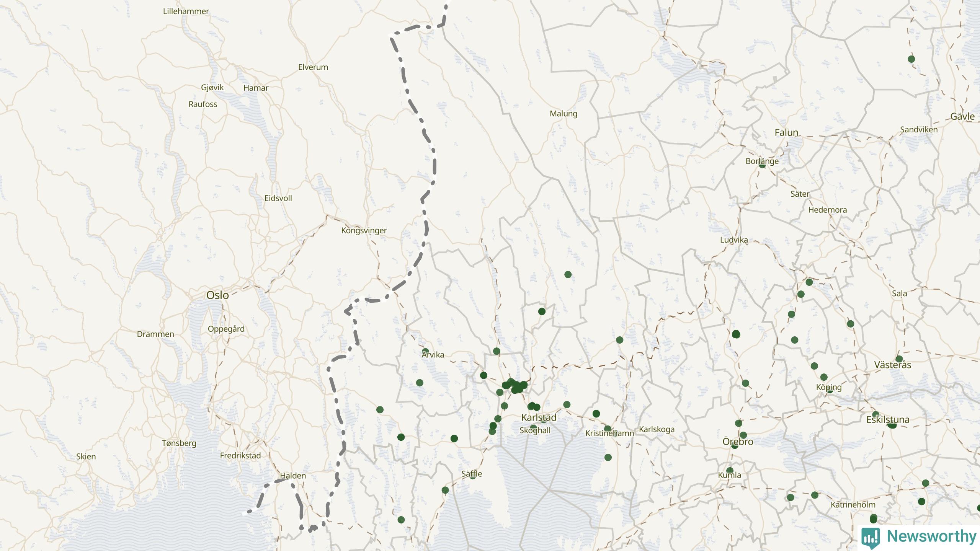The height and width of the screenshot is (551, 980).
Task: Select the Lillehammer map label
Action: click(186, 11)
